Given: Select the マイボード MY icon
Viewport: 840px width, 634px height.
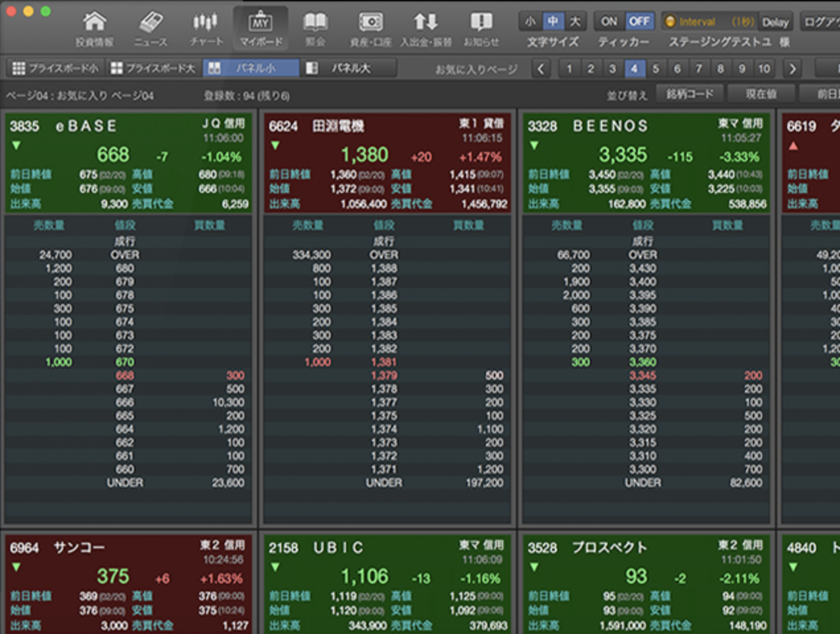Looking at the screenshot, I should (x=260, y=28).
